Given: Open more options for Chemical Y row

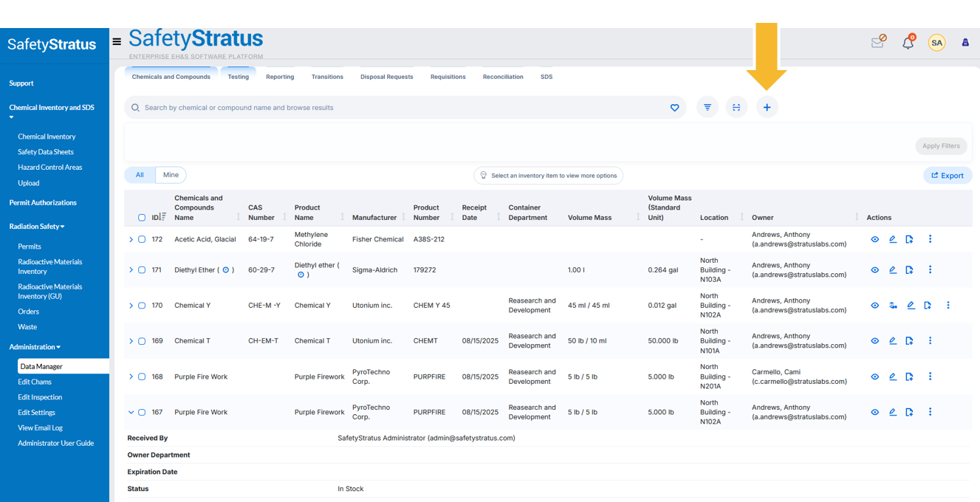Looking at the screenshot, I should (948, 306).
